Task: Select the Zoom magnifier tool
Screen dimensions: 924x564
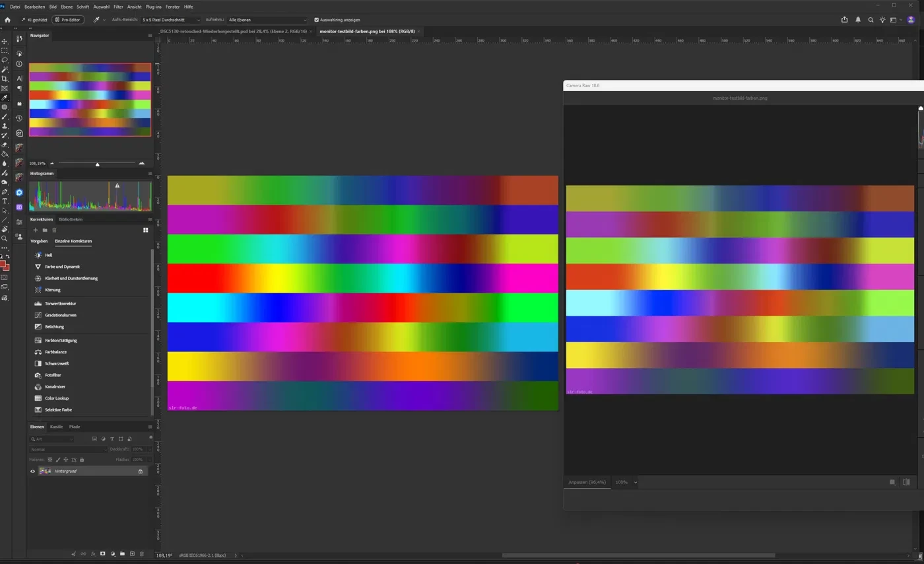Action: [x=5, y=238]
